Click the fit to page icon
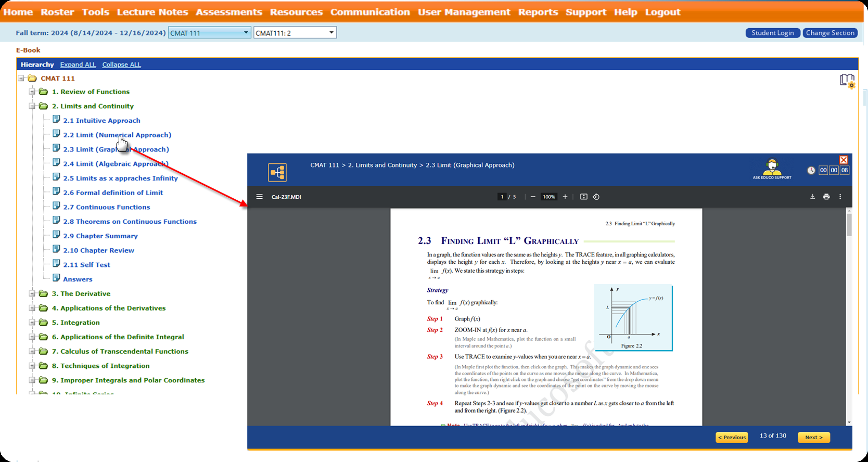Viewport: 868px width, 462px height. click(x=583, y=197)
